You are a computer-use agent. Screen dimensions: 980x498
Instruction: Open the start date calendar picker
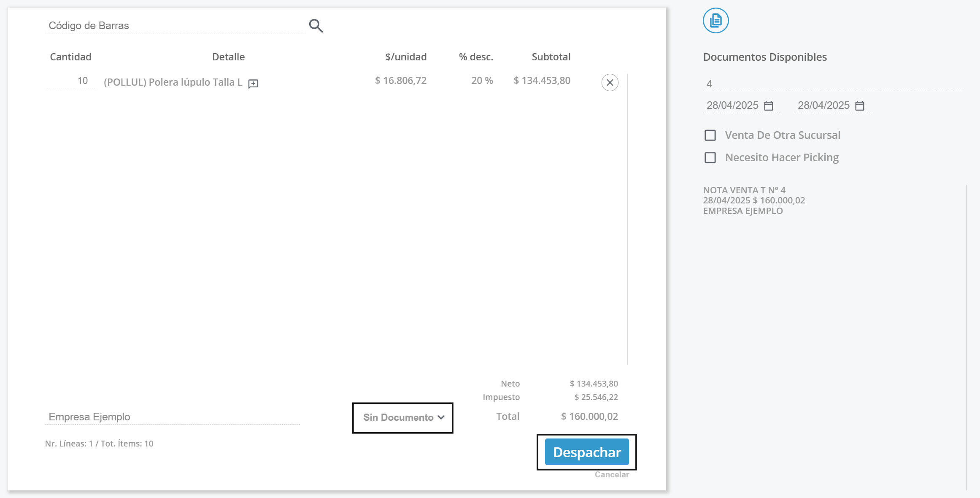point(769,106)
